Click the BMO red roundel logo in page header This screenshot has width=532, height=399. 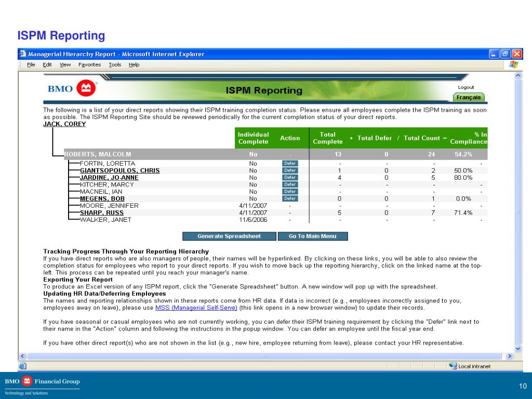[86, 88]
